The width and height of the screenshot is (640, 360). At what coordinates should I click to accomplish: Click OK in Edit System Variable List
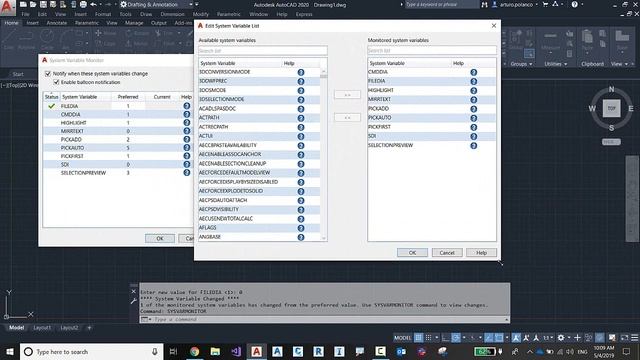(412, 253)
